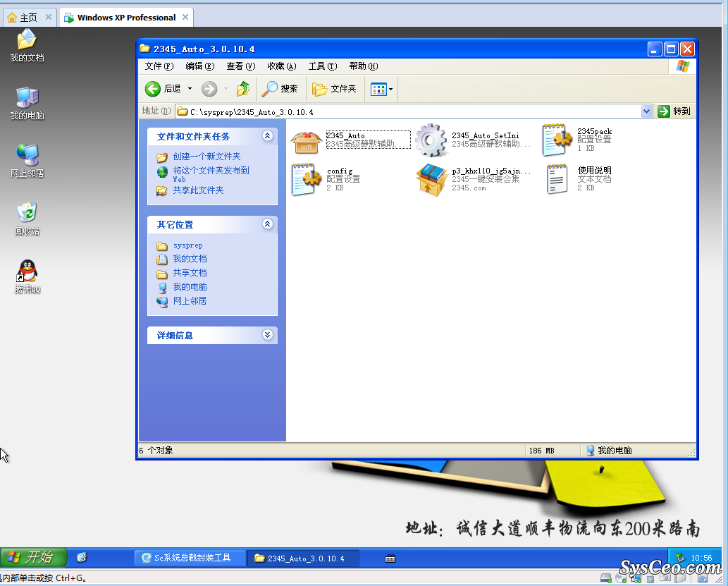Image resolution: width=728 pixels, height=586 pixels.
Task: Open the Edit (编辑) menu
Action: tap(199, 66)
